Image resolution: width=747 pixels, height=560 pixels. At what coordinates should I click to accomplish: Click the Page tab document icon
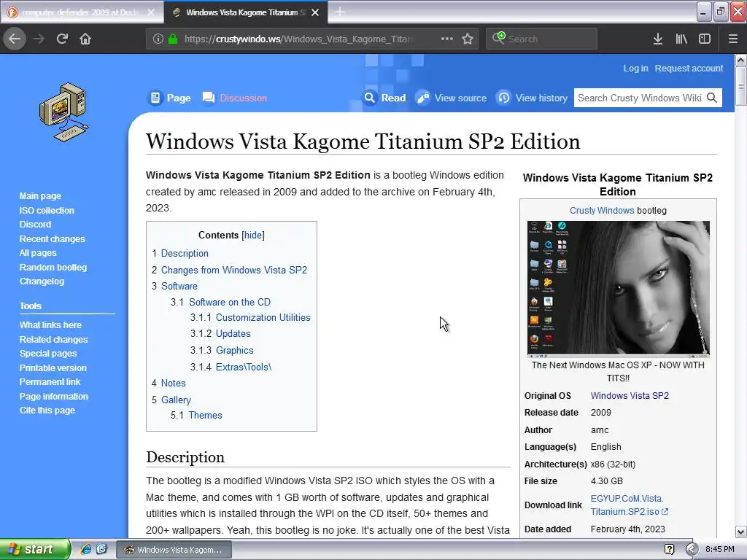click(155, 98)
